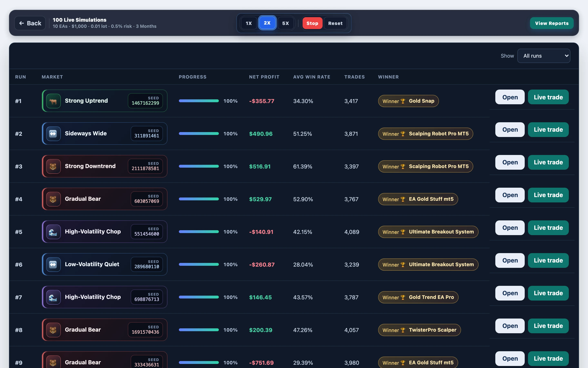
Task: Click the bull icon in Strong Uptrend row
Action: click(x=53, y=101)
